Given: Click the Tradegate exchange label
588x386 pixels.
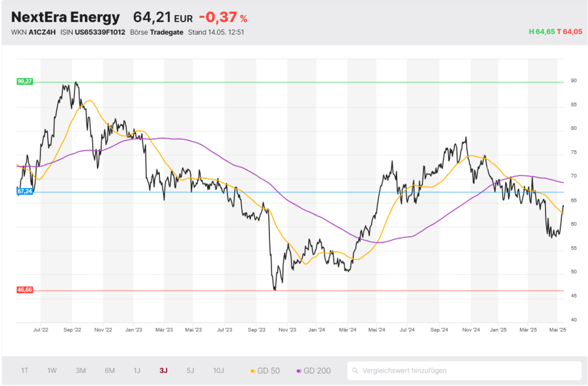Looking at the screenshot, I should pos(166,32).
